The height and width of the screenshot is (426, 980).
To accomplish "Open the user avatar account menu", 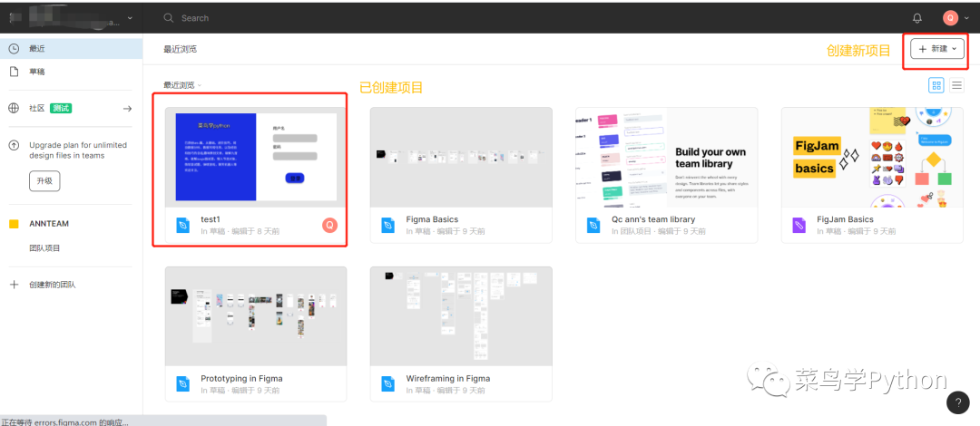I will pos(951,18).
